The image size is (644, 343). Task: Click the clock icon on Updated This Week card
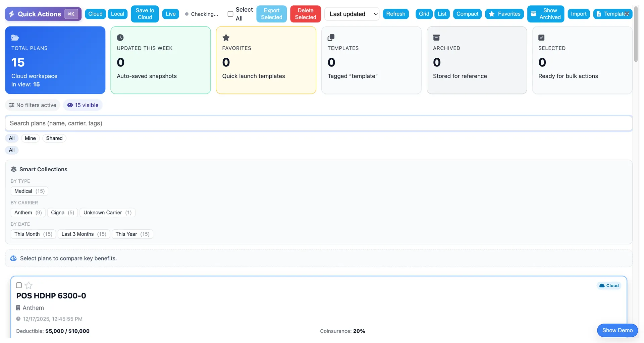tap(120, 38)
